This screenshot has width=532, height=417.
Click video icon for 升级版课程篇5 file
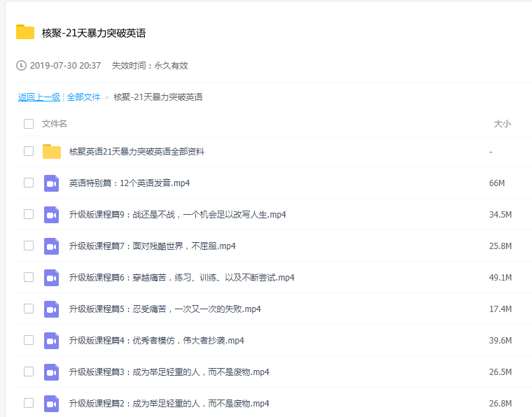[x=52, y=309]
